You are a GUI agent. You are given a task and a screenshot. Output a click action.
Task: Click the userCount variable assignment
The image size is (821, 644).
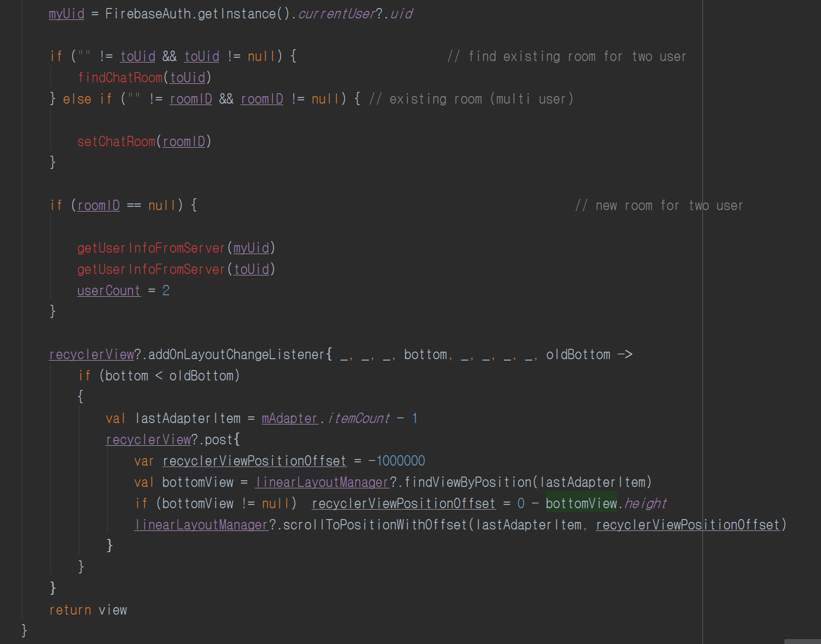[x=109, y=291]
